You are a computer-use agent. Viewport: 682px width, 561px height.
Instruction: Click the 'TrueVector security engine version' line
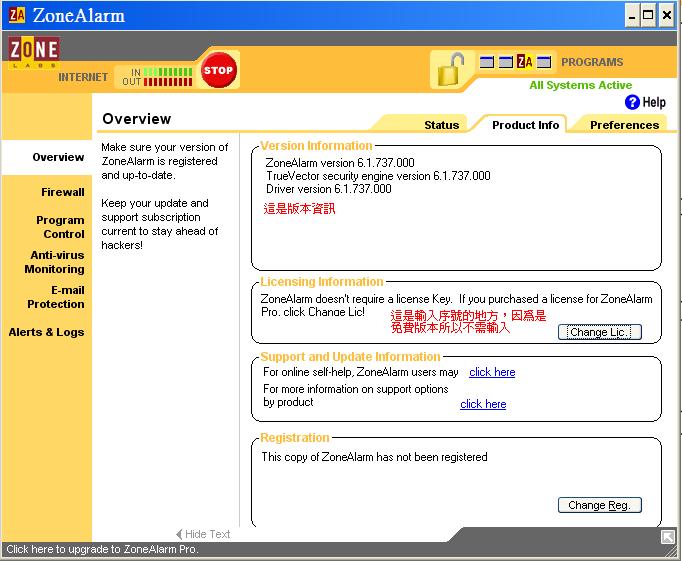pos(378,176)
